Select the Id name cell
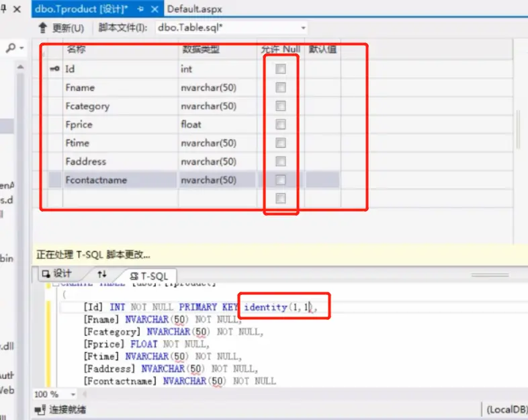This screenshot has width=528, height=420. point(120,69)
